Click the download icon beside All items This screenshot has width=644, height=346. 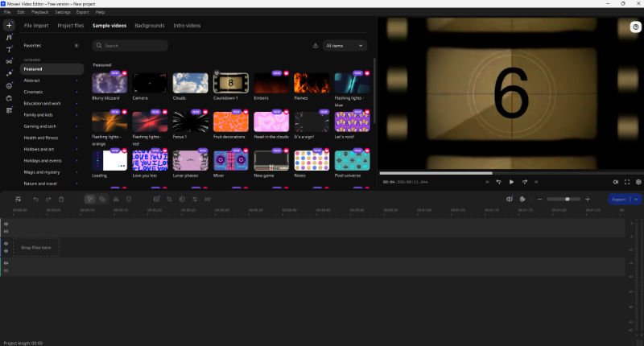(316, 46)
